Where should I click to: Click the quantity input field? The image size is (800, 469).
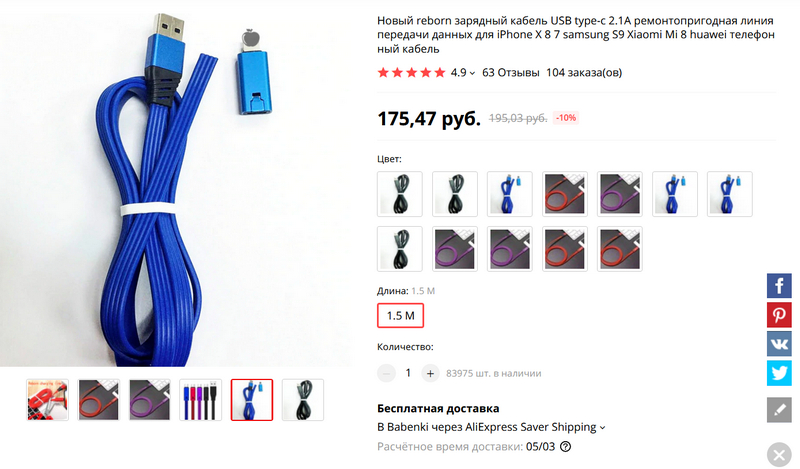tap(408, 374)
